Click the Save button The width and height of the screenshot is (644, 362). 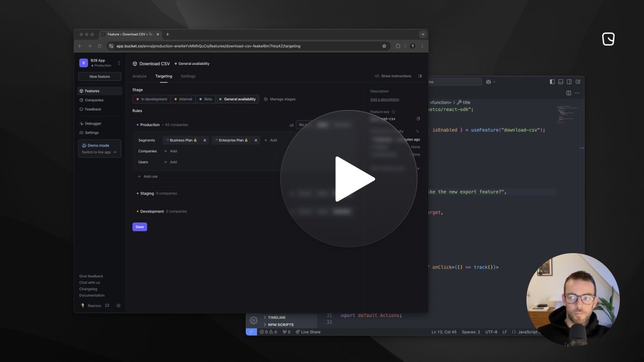140,227
